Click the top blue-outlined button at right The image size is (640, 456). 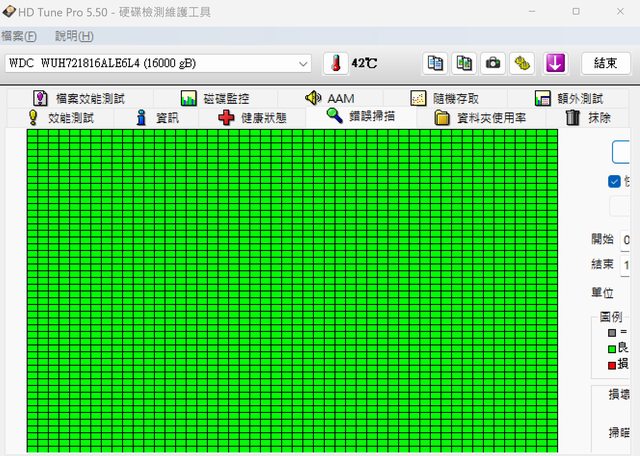(x=624, y=152)
